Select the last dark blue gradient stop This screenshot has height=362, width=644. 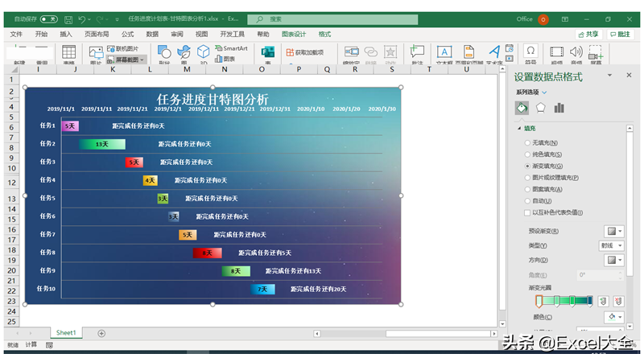click(x=590, y=301)
